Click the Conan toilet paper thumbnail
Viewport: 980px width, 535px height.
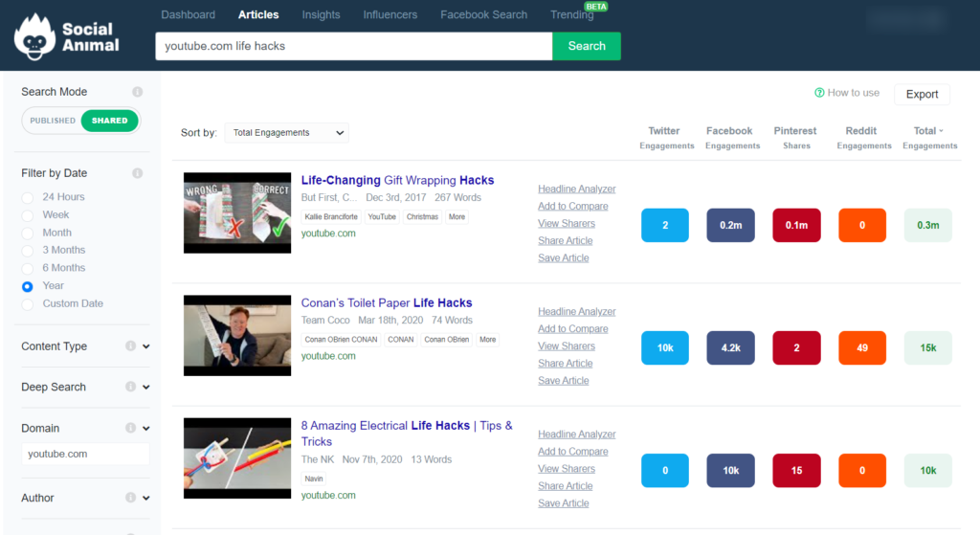click(237, 335)
